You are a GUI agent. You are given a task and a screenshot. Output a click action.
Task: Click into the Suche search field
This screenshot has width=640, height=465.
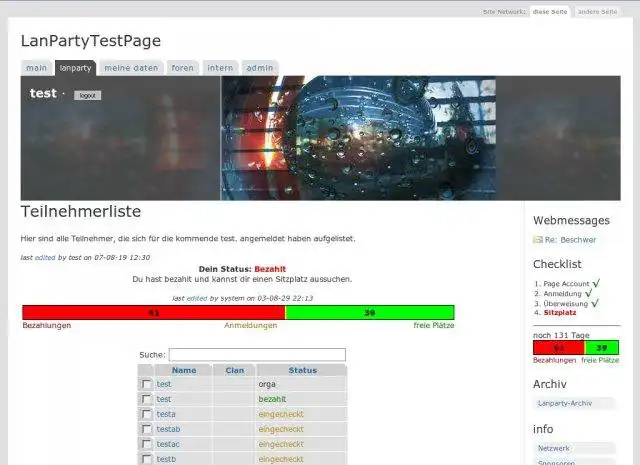(x=257, y=355)
